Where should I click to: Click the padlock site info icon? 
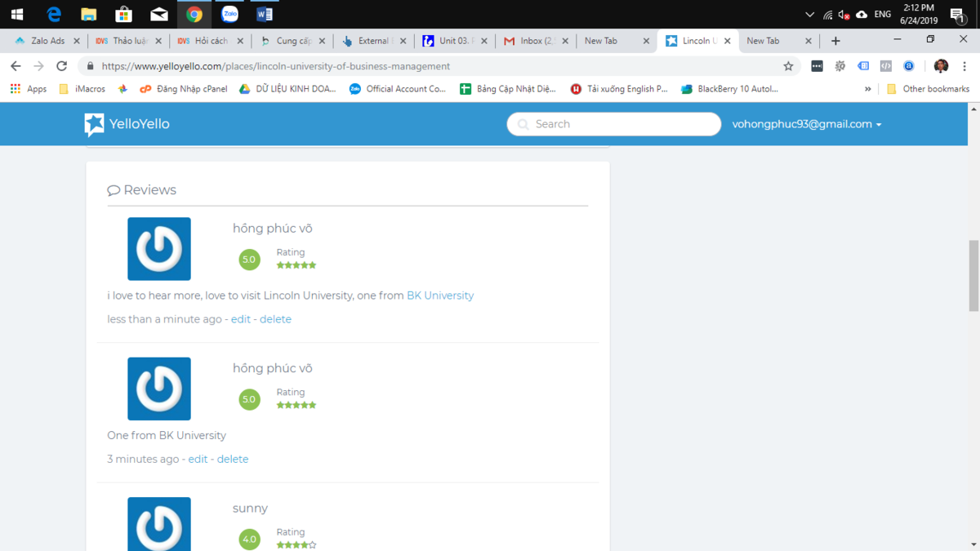pos(90,66)
